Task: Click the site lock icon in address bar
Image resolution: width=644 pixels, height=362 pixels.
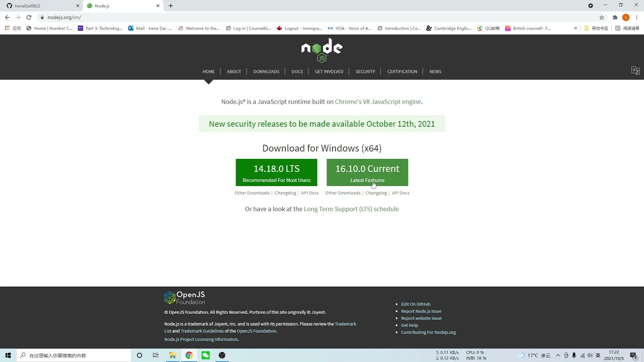Action: pos(42,17)
